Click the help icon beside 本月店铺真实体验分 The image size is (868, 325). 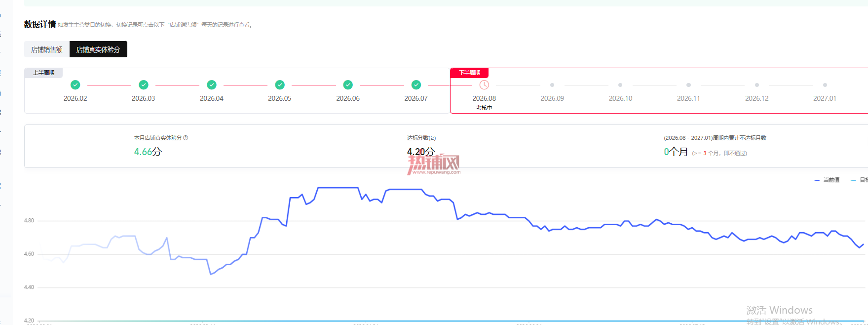click(x=186, y=138)
